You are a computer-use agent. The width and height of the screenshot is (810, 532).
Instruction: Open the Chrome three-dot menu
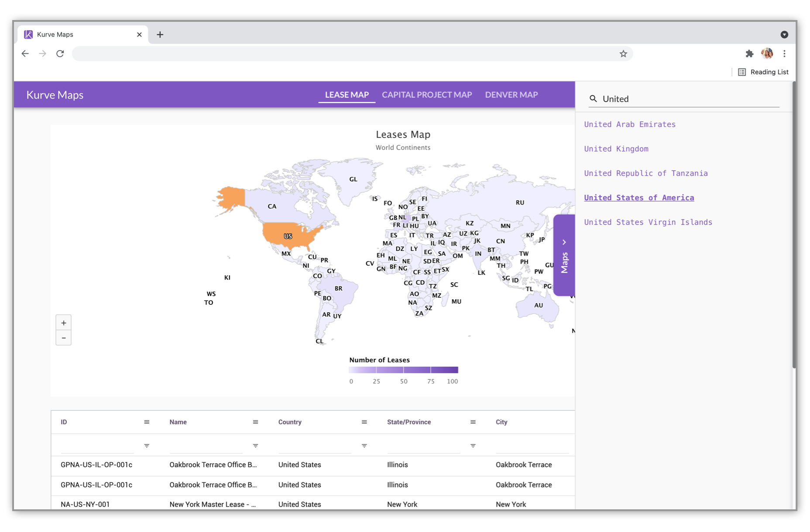tap(784, 54)
